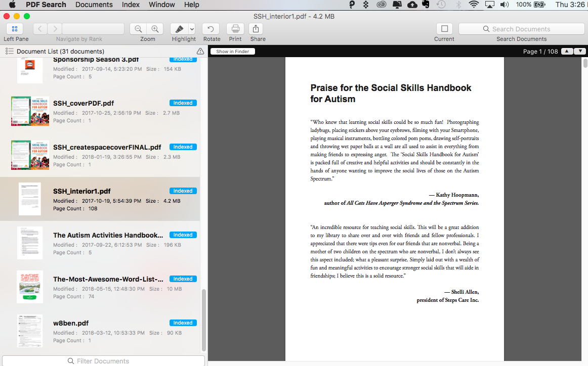Toggle the Current document search scope

[444, 29]
